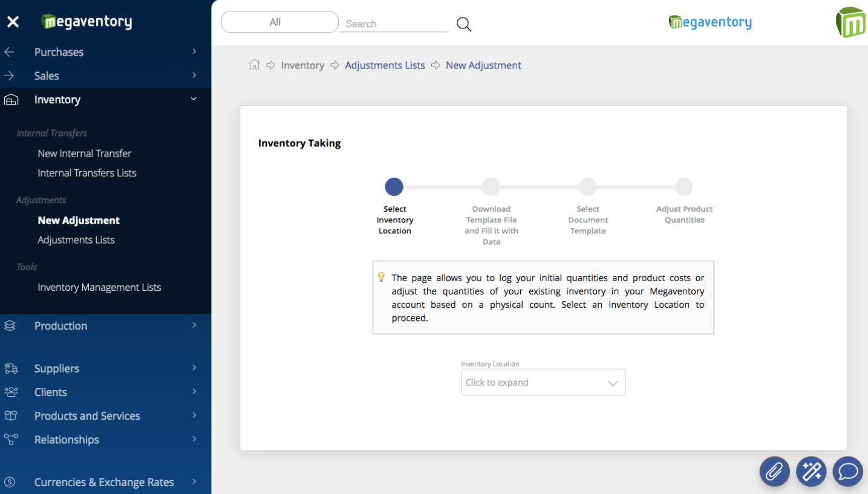
Task: Expand the Clients menu chevron
Action: [x=194, y=391]
